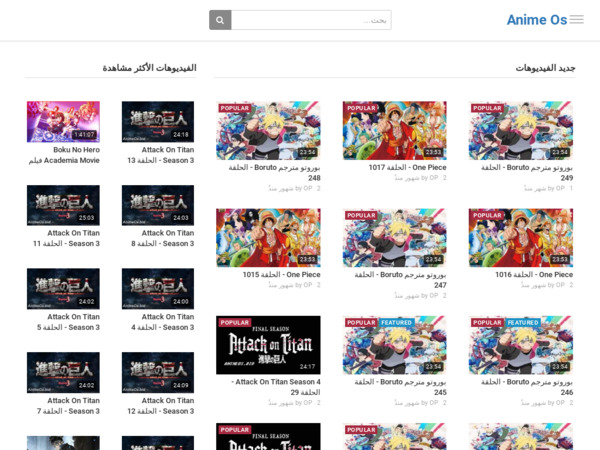Open Boruto episode 247 thumbnail
Screen dimensions: 600x450
(x=395, y=238)
